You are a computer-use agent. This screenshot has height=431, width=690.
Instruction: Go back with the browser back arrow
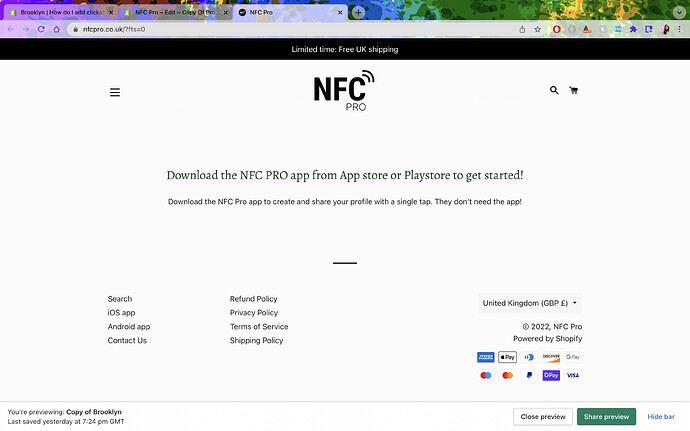pyautogui.click(x=11, y=29)
